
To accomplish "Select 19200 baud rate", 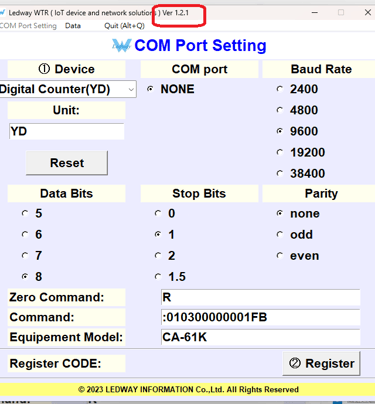I will (280, 152).
